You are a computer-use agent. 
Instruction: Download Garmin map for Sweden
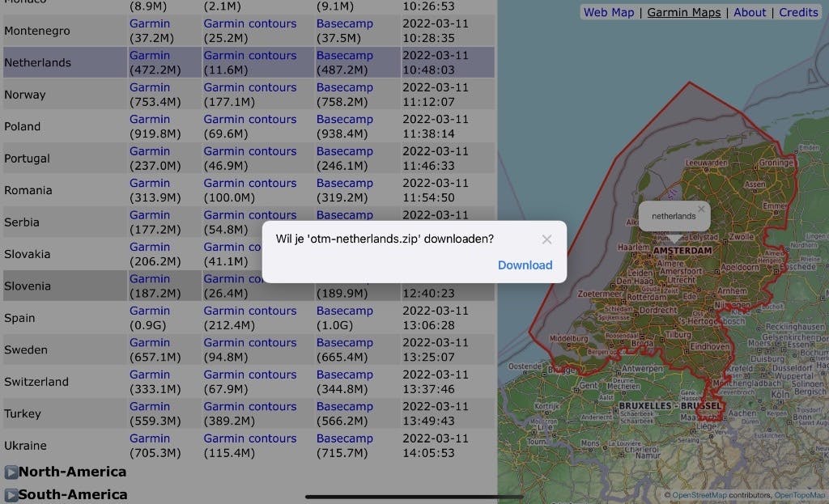pyautogui.click(x=150, y=343)
